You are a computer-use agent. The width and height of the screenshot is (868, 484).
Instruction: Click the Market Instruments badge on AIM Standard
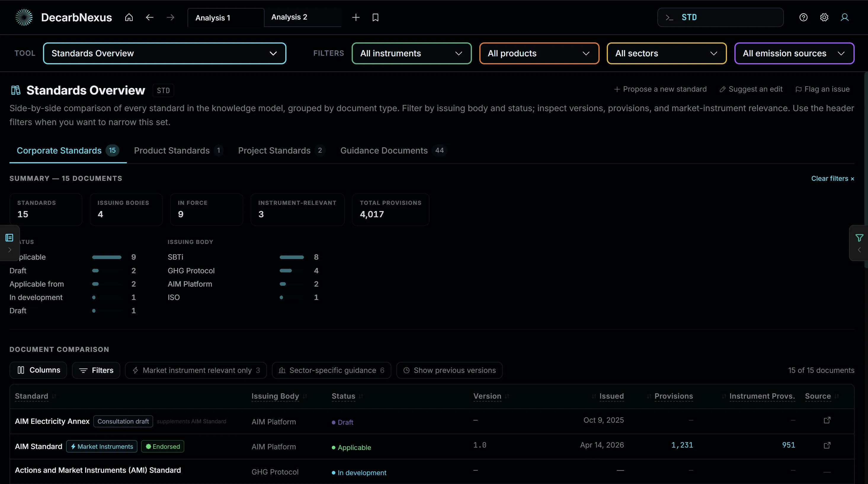pos(102,447)
